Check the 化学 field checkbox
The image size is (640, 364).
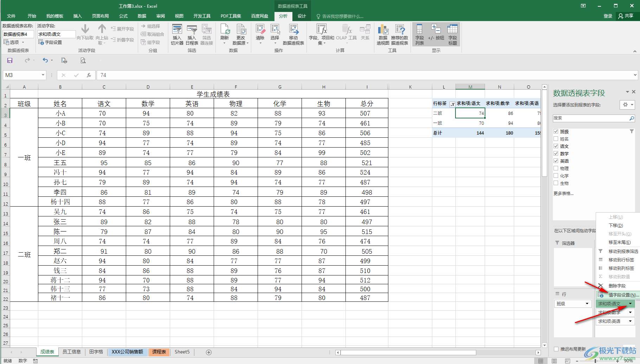(556, 176)
